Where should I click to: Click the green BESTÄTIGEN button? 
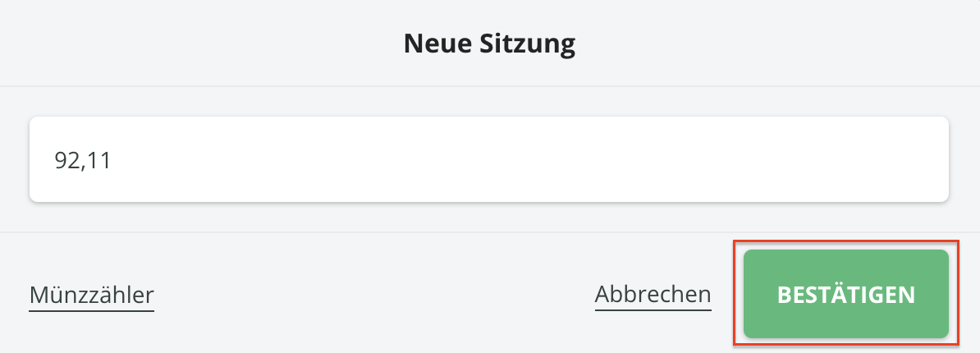coord(846,295)
